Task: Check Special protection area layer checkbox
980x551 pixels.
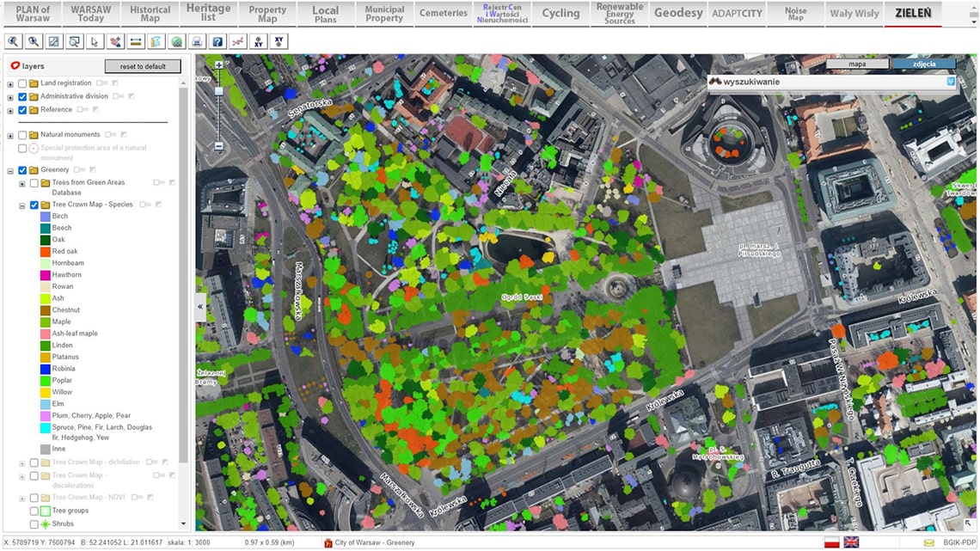Action: 22,149
